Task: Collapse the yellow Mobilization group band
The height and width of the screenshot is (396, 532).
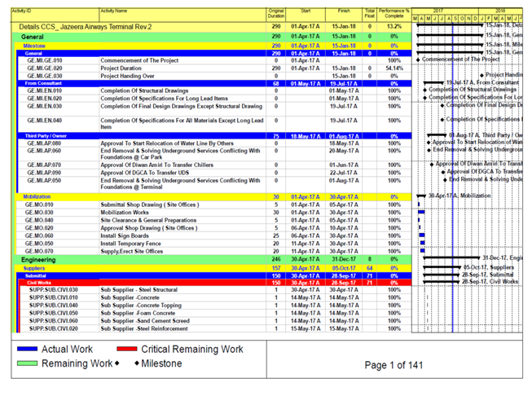Action: (x=36, y=196)
